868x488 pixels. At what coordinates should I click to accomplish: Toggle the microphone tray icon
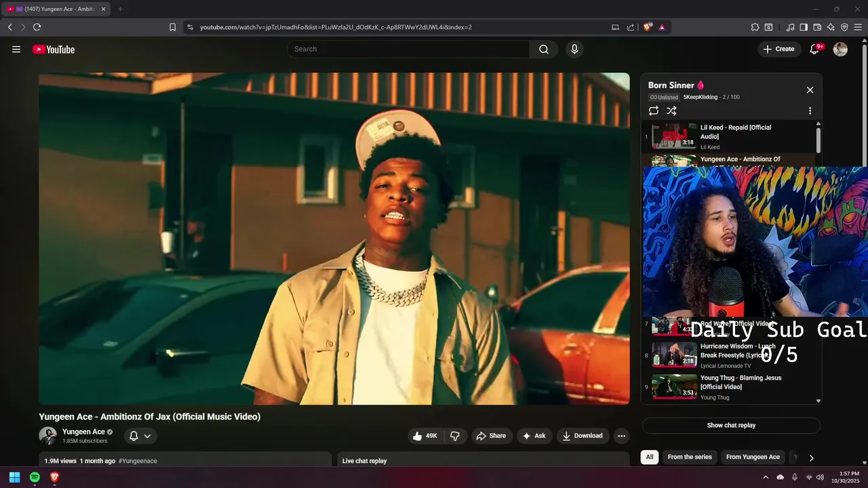click(795, 477)
